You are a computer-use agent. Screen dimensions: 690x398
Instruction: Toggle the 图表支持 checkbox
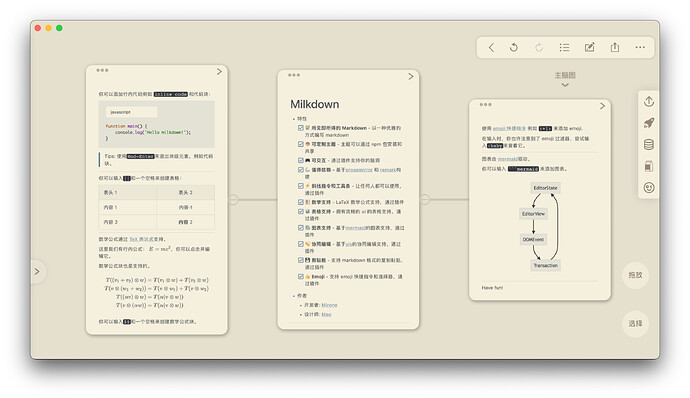tap(301, 228)
